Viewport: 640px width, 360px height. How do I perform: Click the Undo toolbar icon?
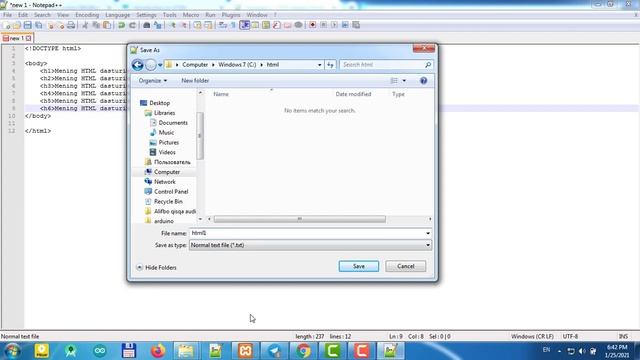pos(121,25)
